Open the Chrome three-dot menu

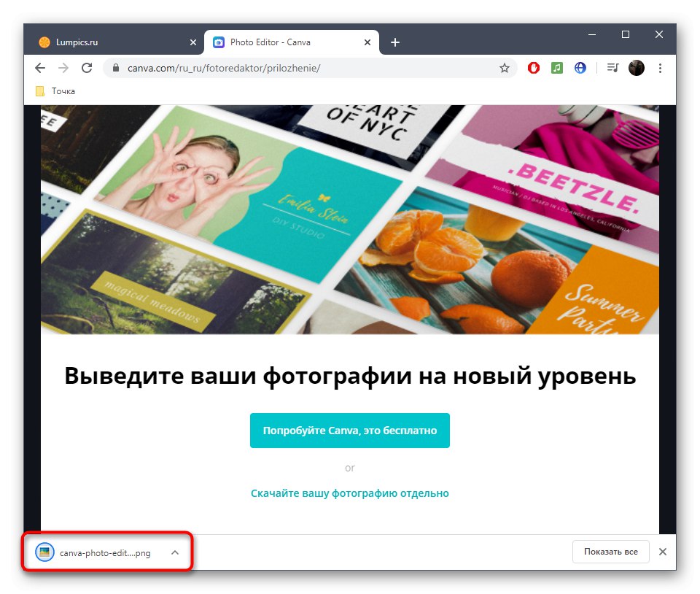(x=660, y=68)
